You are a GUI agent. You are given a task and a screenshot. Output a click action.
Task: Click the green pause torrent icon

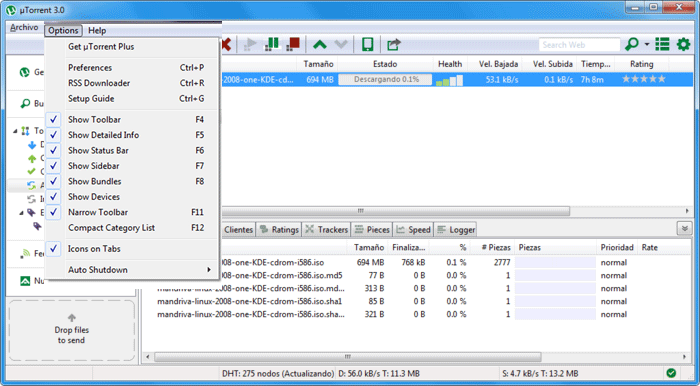tap(272, 44)
